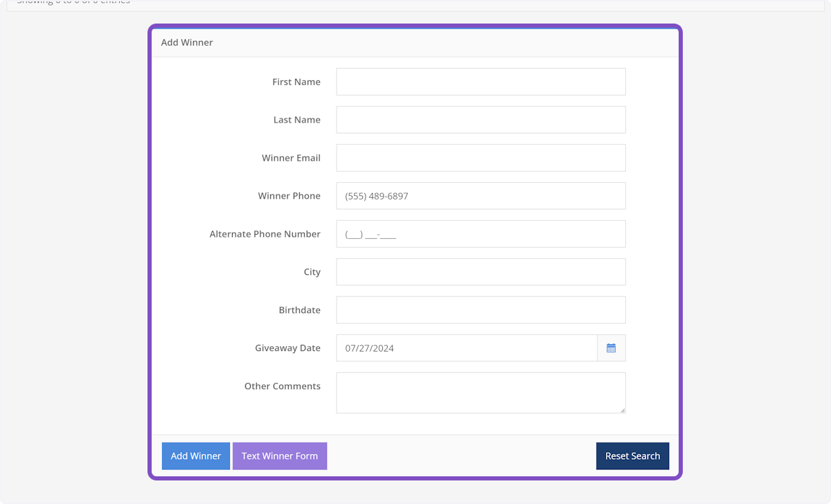Open the calendar picker for Giveaway Date

(x=610, y=348)
